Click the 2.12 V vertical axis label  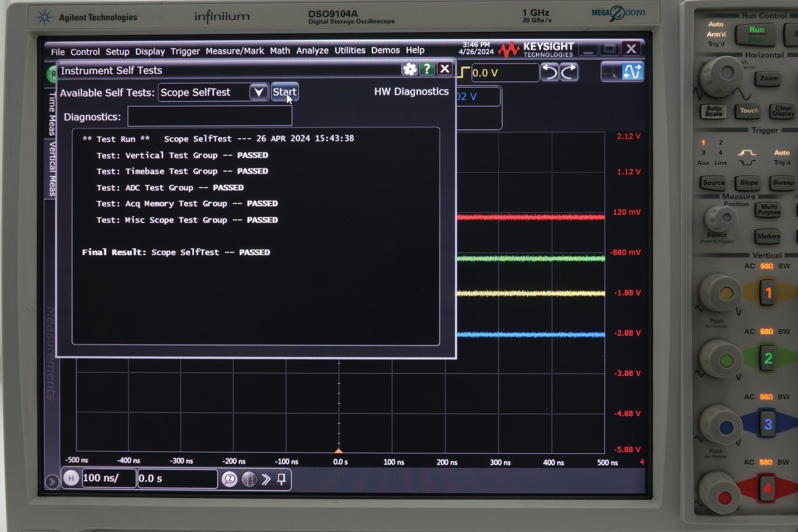628,136
